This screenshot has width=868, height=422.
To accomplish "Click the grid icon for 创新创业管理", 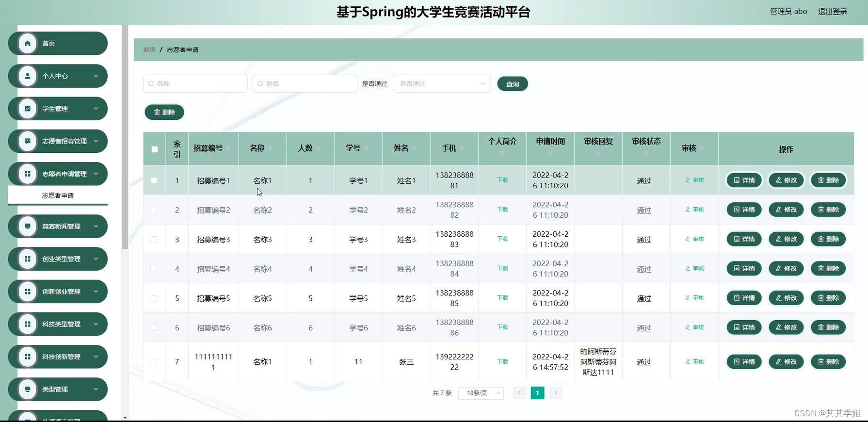I will [28, 292].
